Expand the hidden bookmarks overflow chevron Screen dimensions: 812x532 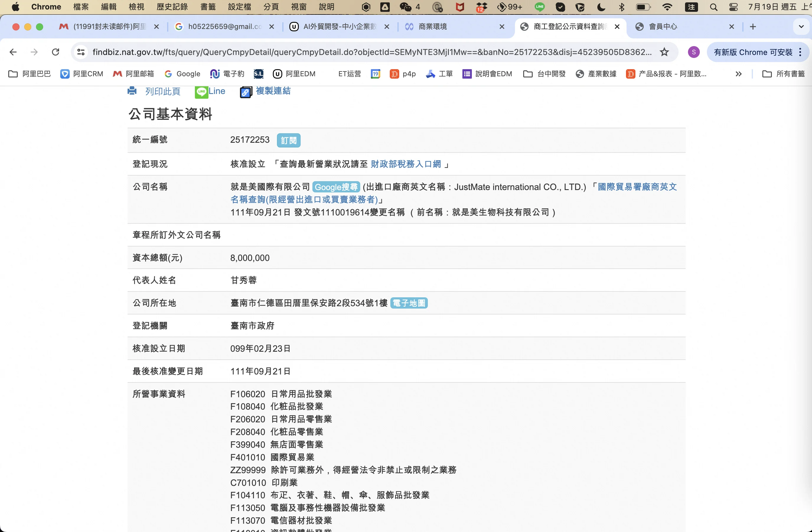(x=738, y=74)
